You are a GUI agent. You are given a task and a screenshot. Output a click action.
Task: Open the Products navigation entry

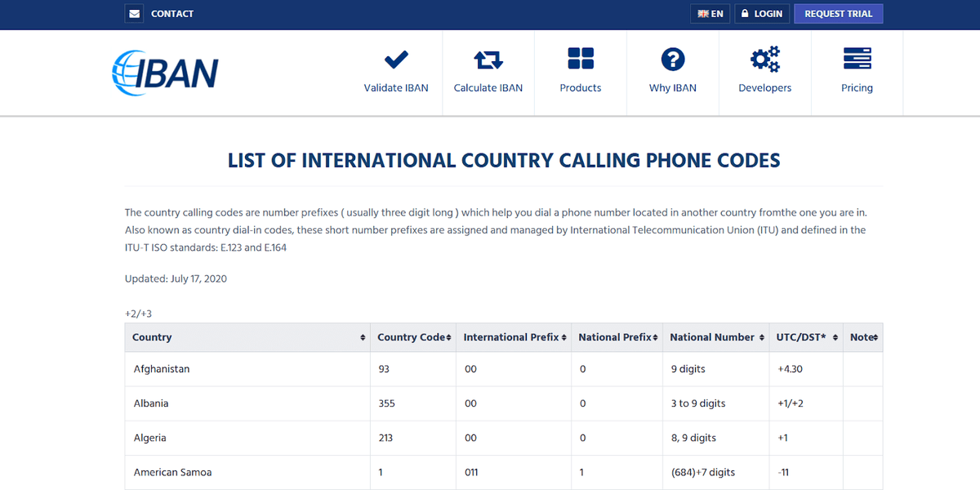pos(580,87)
